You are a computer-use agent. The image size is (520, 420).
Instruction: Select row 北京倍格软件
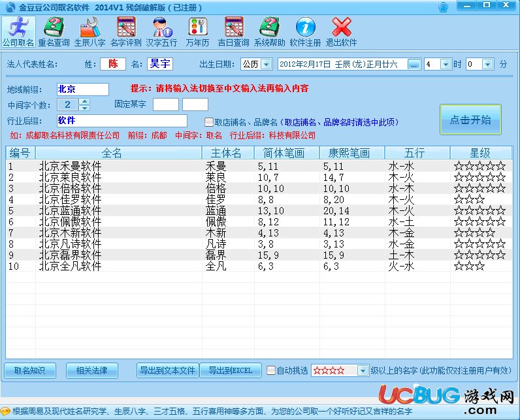pyautogui.click(x=259, y=188)
